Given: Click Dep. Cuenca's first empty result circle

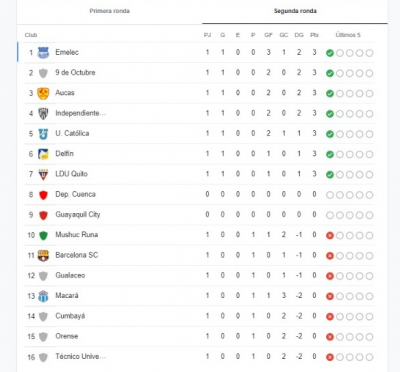Looking at the screenshot, I should click(330, 195).
